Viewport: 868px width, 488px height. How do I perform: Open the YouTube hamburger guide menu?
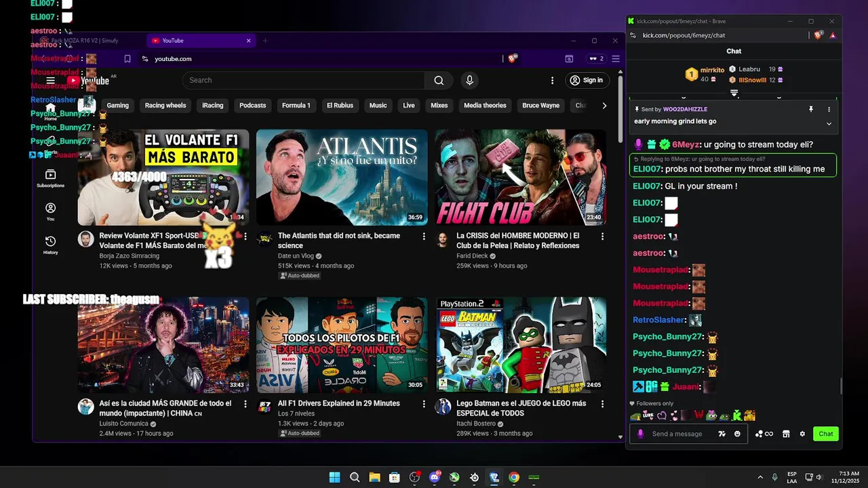tap(50, 81)
